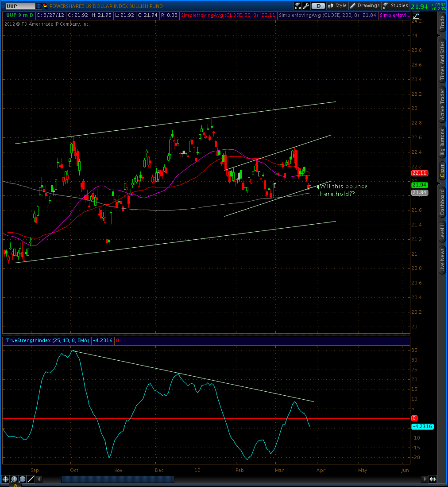Click the 'UUP 9 m D' timeframe label

(x=19, y=15)
